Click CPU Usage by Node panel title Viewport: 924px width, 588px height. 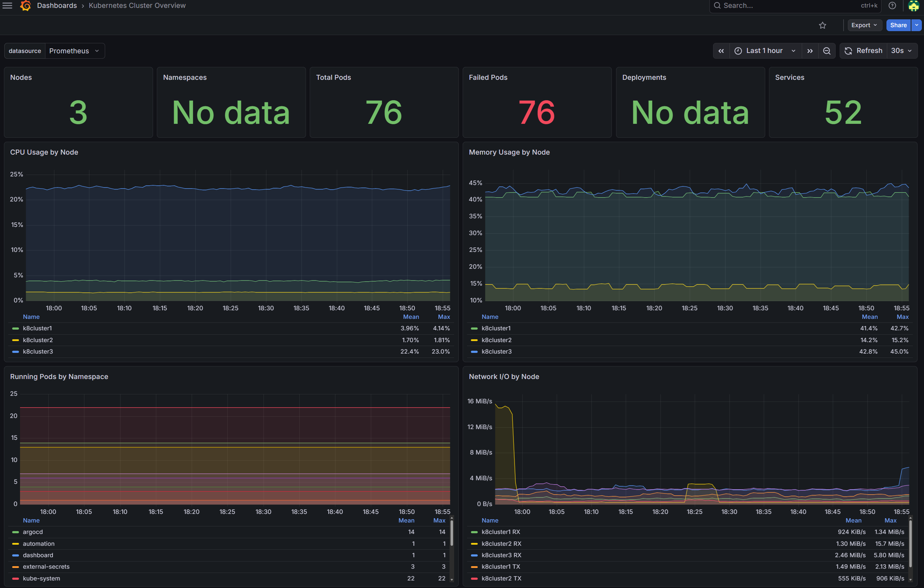tap(44, 152)
